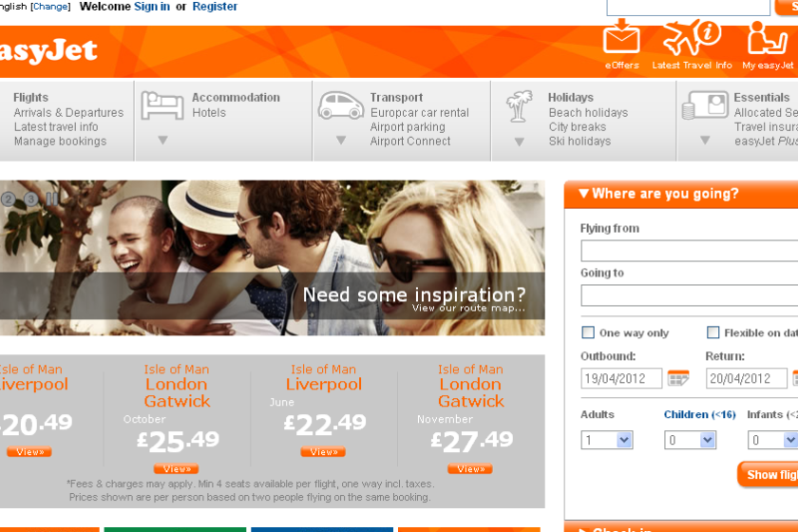Image resolution: width=798 pixels, height=532 pixels.
Task: Click the Show flights button
Action: pos(768,474)
